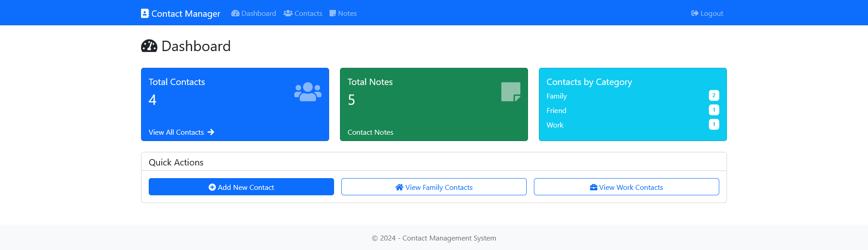Viewport: 868px width, 250px height.
Task: Click the Add New Contact button
Action: (x=241, y=187)
